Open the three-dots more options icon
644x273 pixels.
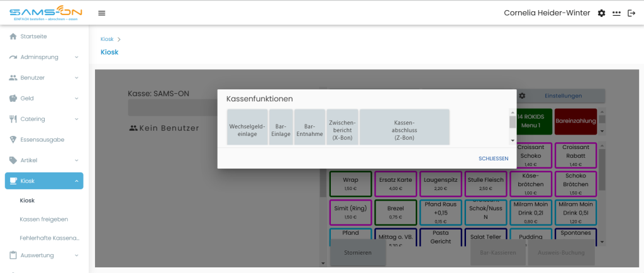pyautogui.click(x=616, y=13)
